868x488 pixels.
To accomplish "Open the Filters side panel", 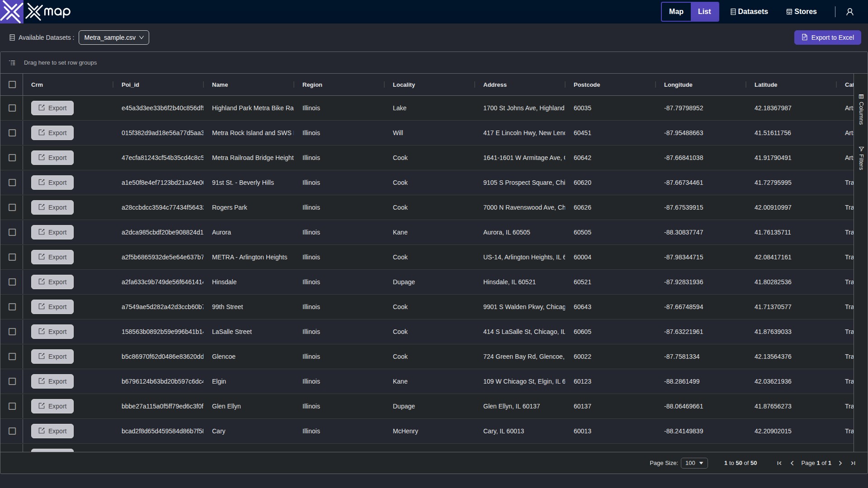I will click(861, 158).
